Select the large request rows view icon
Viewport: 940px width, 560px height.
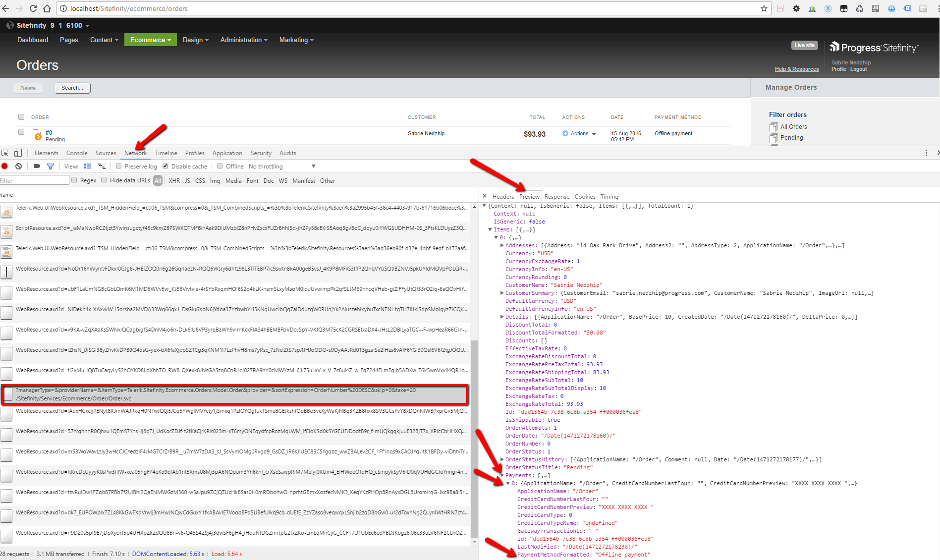click(x=88, y=167)
